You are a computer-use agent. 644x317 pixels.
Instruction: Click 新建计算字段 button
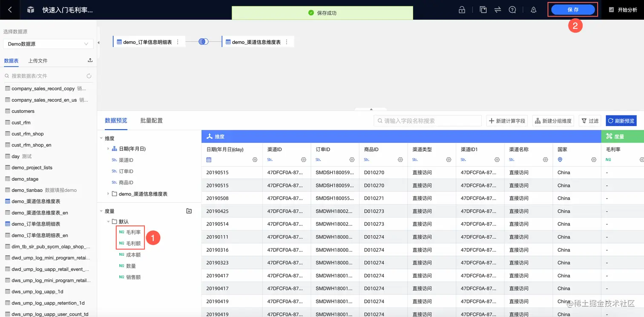(x=507, y=121)
